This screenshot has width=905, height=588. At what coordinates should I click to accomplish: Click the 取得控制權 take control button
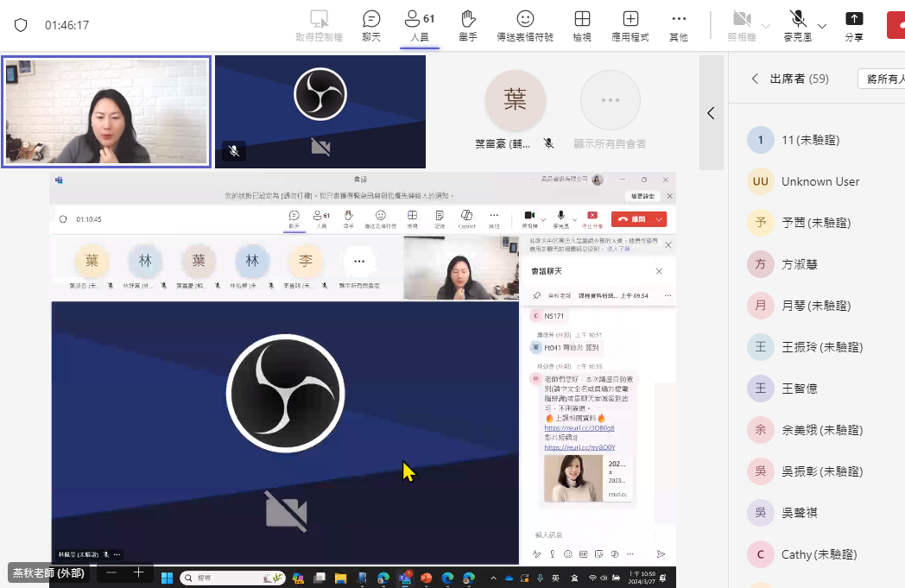tap(320, 26)
